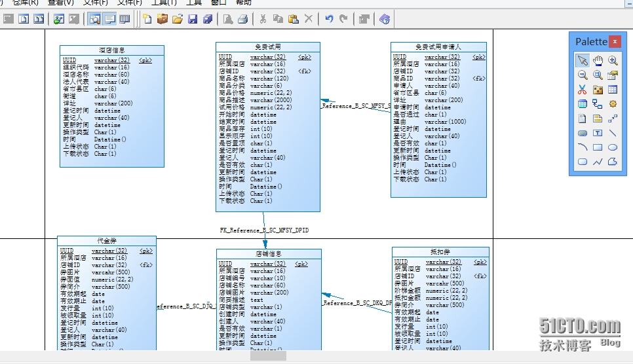633x364 pixels.
Task: Select the Title tool in Palette
Action: [x=582, y=133]
